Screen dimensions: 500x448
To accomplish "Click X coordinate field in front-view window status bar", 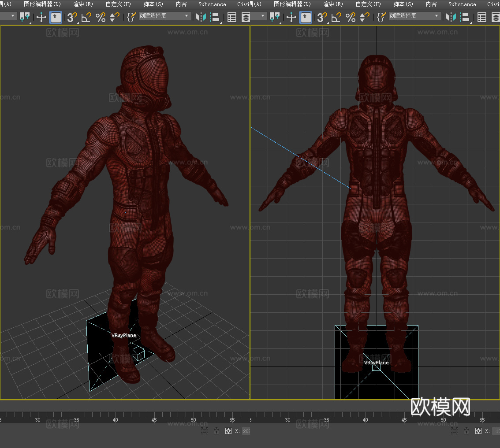I will (496, 431).
